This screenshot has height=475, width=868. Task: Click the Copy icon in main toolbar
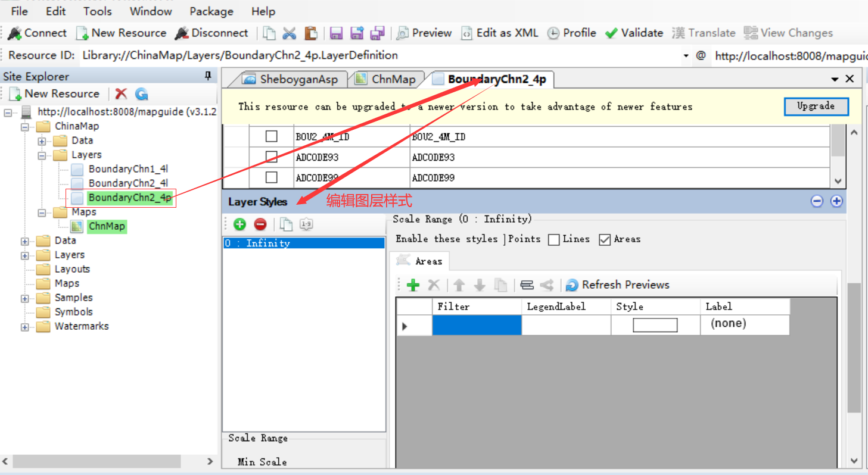270,33
